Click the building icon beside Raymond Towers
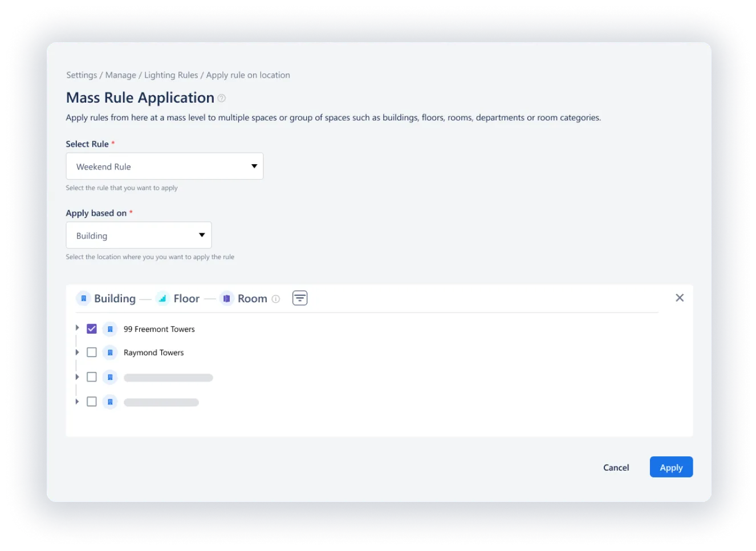This screenshot has width=756, height=551. [110, 352]
